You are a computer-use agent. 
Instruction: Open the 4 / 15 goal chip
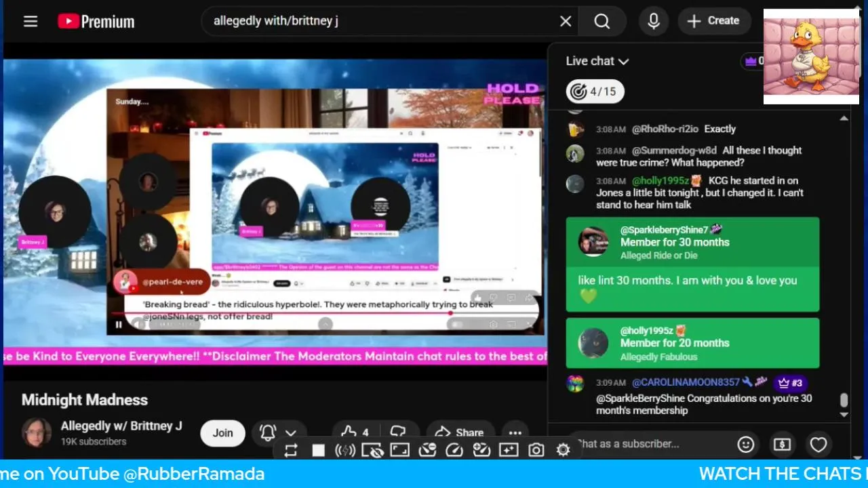595,91
